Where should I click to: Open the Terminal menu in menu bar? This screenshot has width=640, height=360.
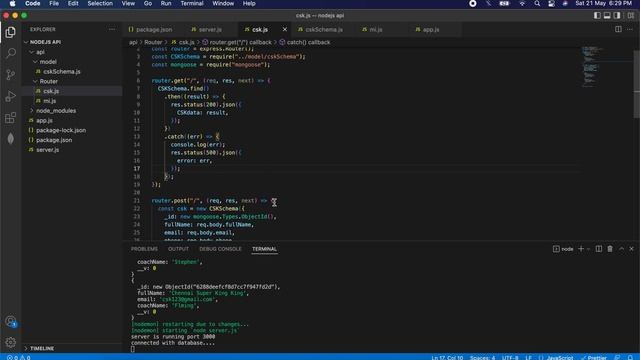pos(192,4)
